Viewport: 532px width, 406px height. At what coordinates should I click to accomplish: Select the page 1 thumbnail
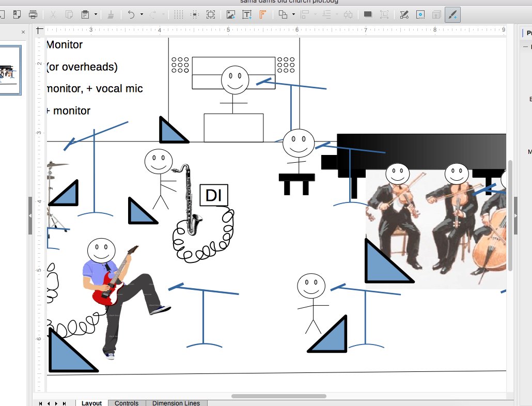10,70
